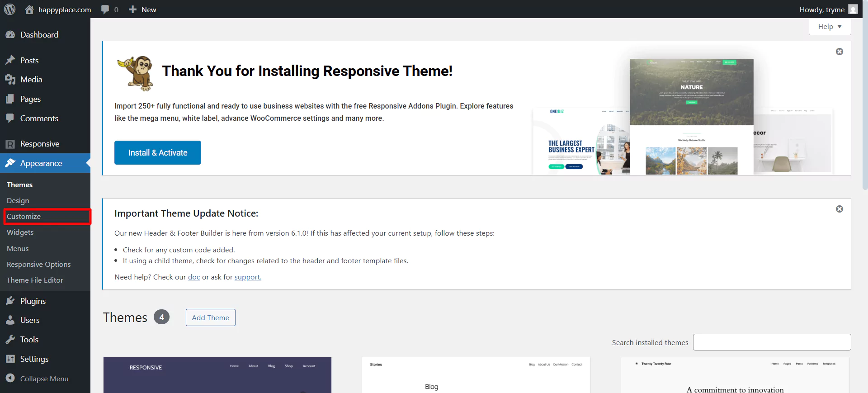Open the Menus submenu item
This screenshot has height=393, width=868.
tap(18, 248)
